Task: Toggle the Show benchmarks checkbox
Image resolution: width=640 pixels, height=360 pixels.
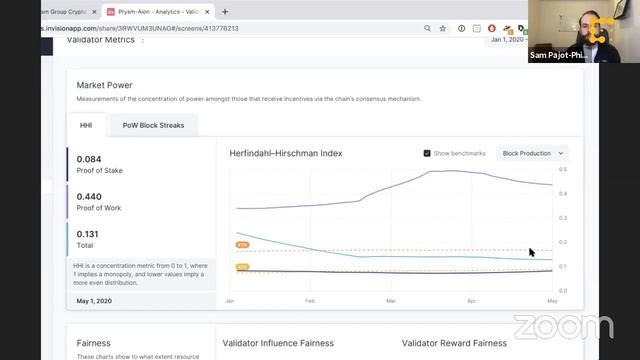Action: 427,153
